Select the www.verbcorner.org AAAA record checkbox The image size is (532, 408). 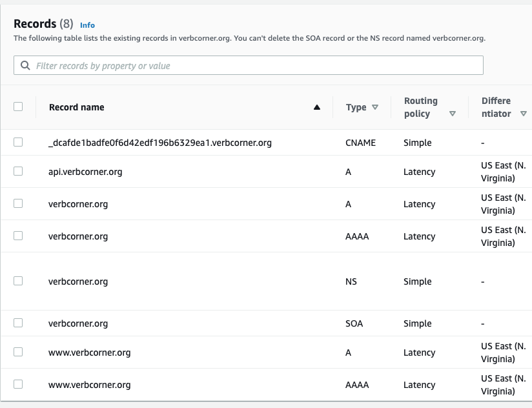[x=19, y=385]
